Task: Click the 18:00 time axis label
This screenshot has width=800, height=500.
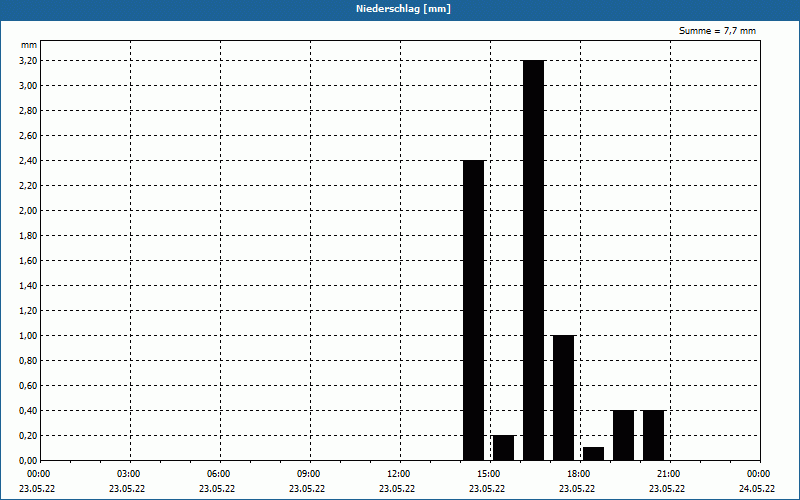Action: click(x=579, y=474)
